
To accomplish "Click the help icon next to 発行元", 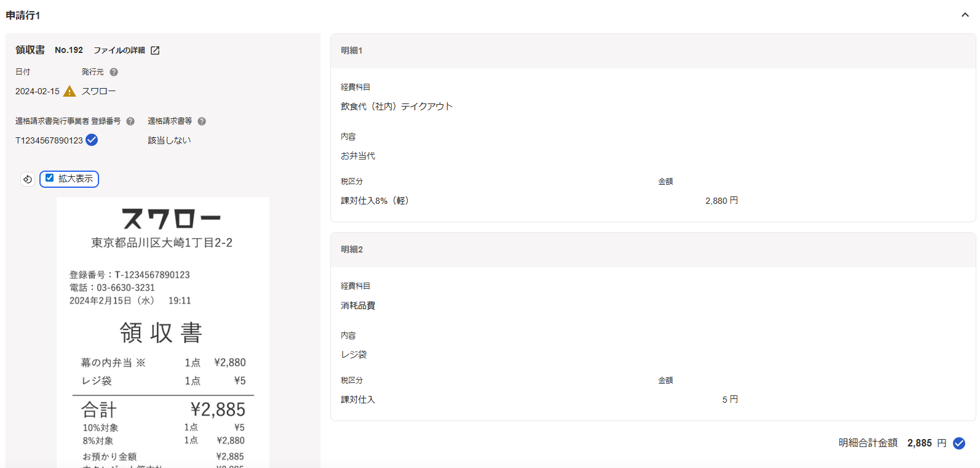I will point(114,72).
